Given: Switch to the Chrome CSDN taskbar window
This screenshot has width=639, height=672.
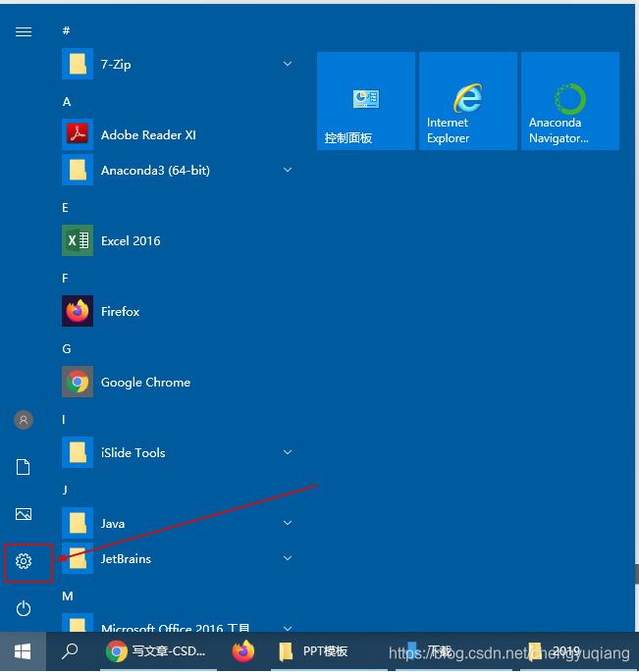Looking at the screenshot, I should tap(158, 651).
